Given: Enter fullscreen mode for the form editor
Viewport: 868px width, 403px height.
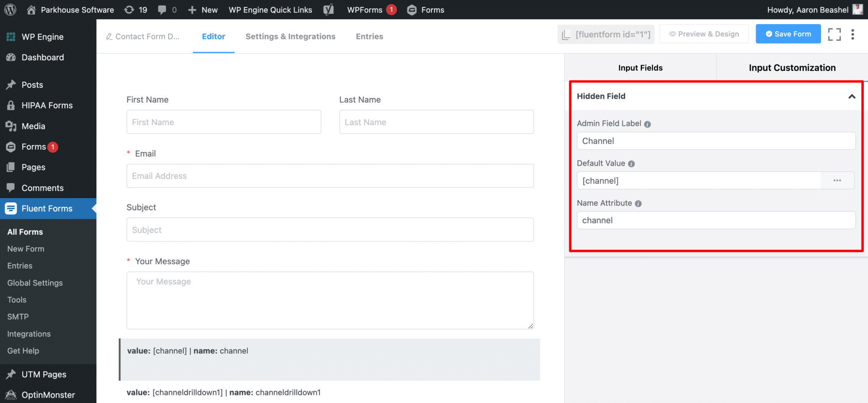Looking at the screenshot, I should tap(834, 34).
